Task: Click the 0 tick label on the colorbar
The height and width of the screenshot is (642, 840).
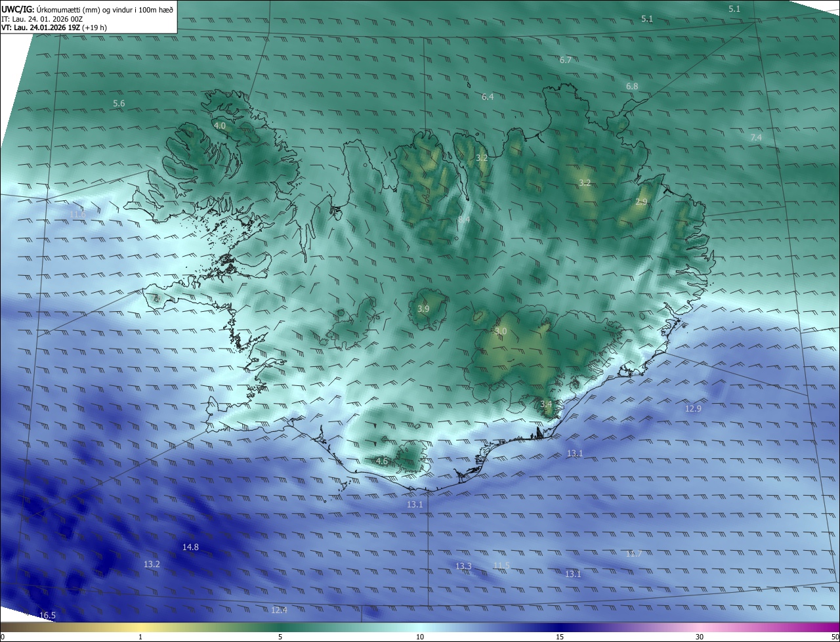Action: [3, 637]
